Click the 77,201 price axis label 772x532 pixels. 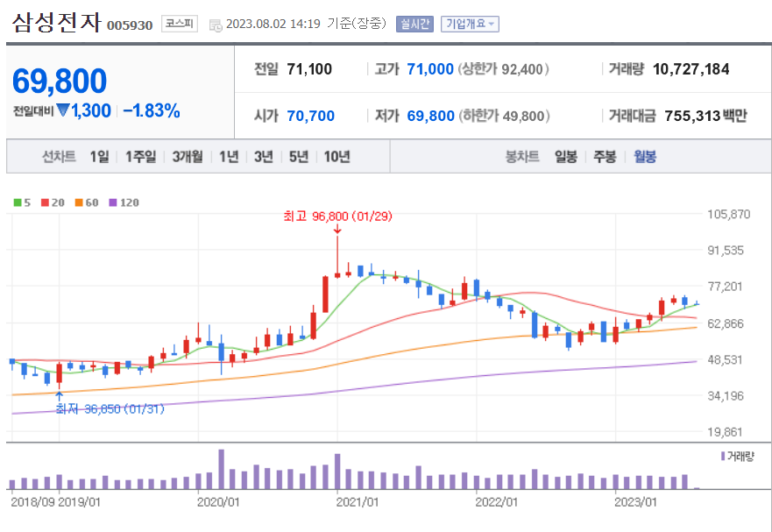[726, 287]
